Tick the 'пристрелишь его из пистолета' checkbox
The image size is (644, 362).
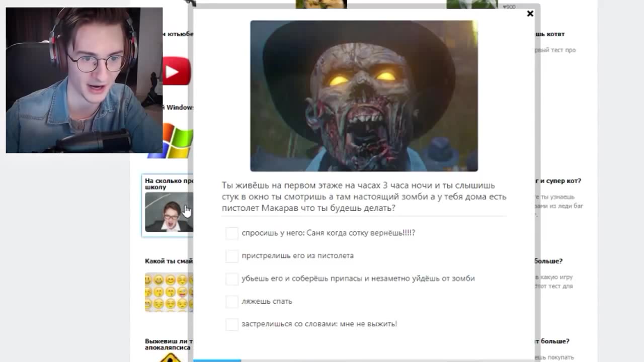coord(231,256)
